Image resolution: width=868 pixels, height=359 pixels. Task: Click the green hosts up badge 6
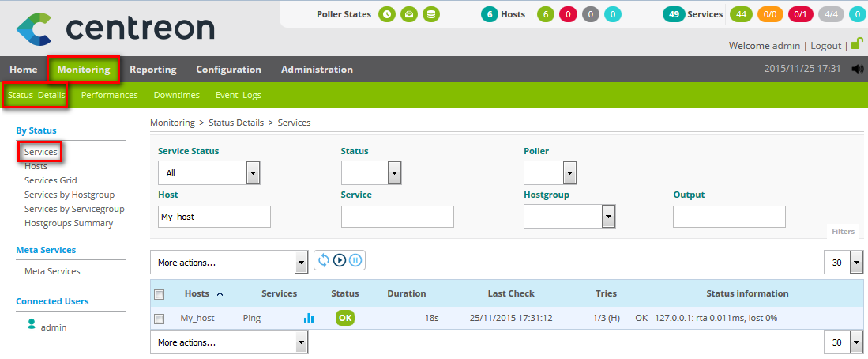click(x=546, y=14)
